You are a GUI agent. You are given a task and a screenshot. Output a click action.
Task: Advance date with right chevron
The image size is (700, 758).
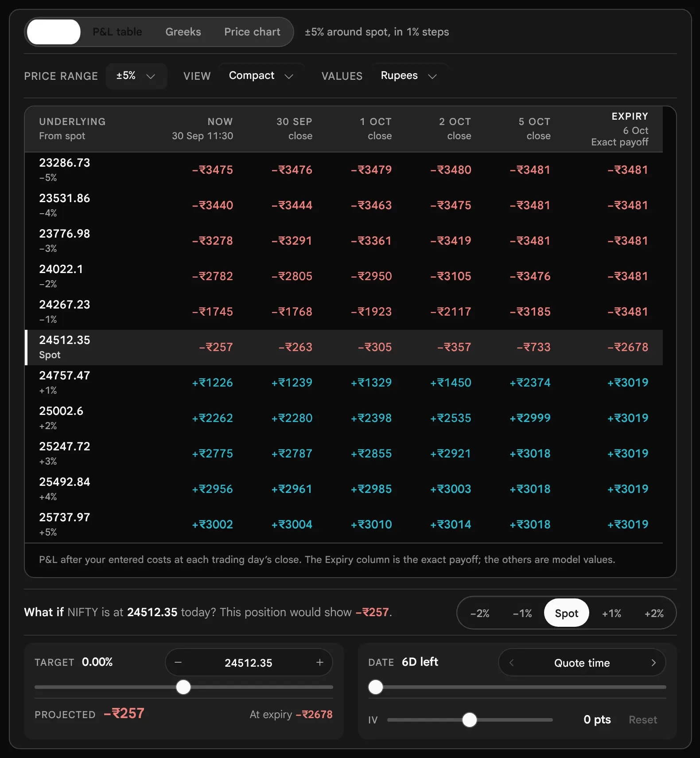pos(653,662)
